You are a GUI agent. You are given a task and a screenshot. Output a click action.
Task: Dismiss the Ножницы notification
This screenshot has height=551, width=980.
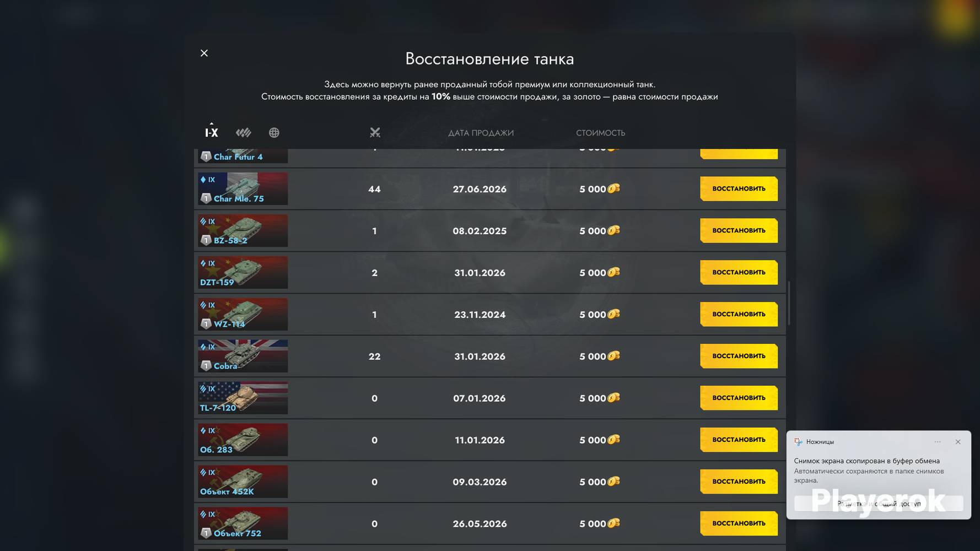958,442
